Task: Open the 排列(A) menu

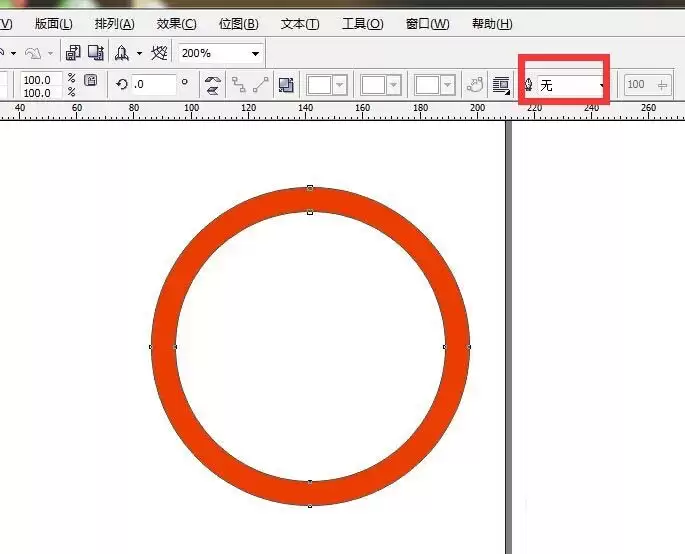Action: pos(114,24)
